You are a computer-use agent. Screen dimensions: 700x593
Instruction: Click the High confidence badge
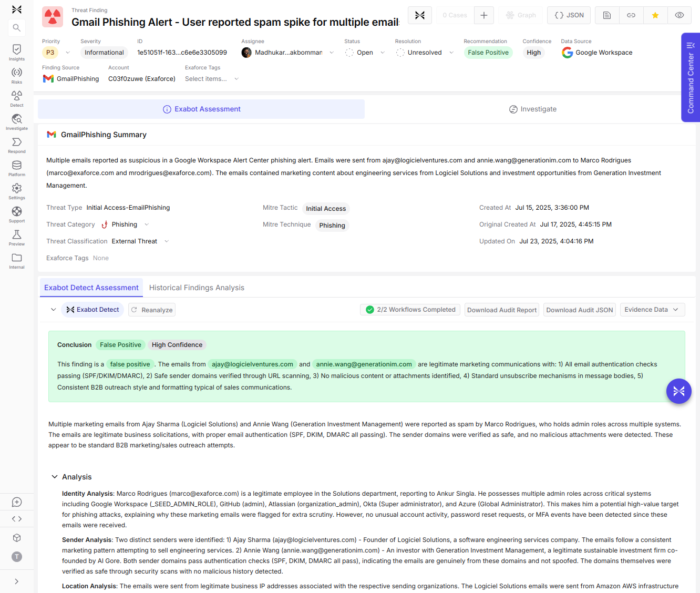point(533,53)
